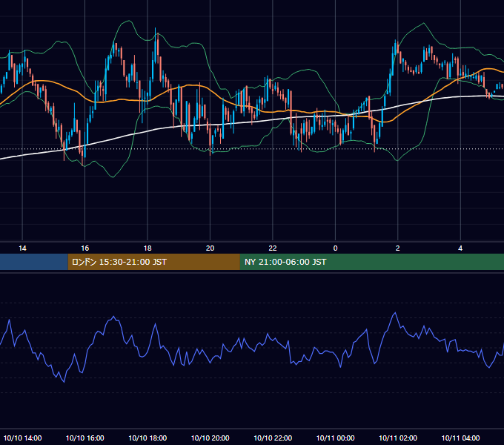Screen dimensions: 504x445
Task: Click the 10/10 22:00 date label
Action: tap(273, 438)
